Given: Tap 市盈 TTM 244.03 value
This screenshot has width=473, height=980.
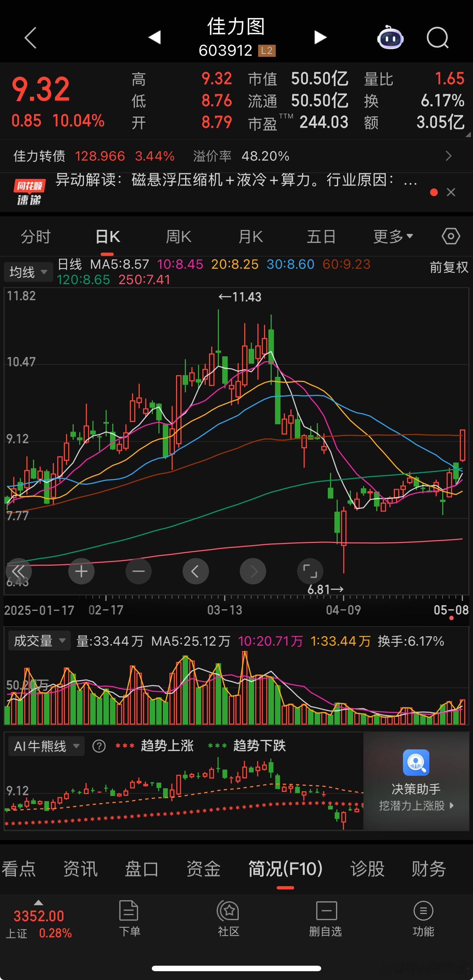Looking at the screenshot, I should coord(324,122).
